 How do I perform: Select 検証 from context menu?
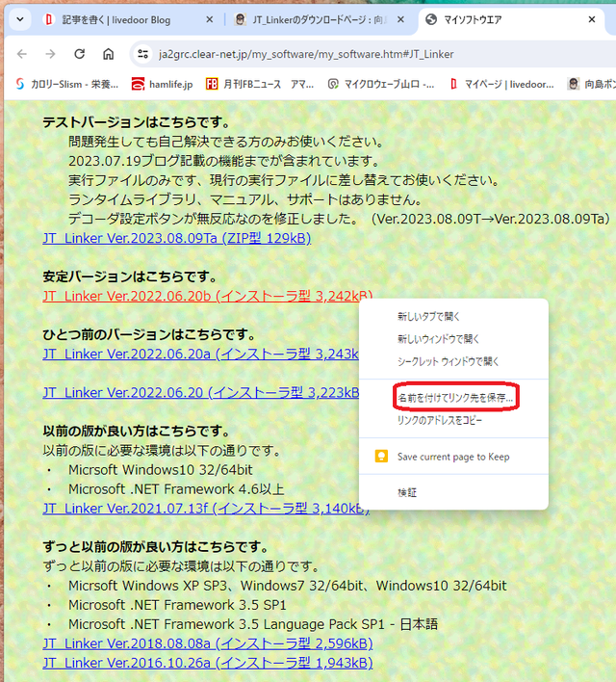pyautogui.click(x=453, y=493)
